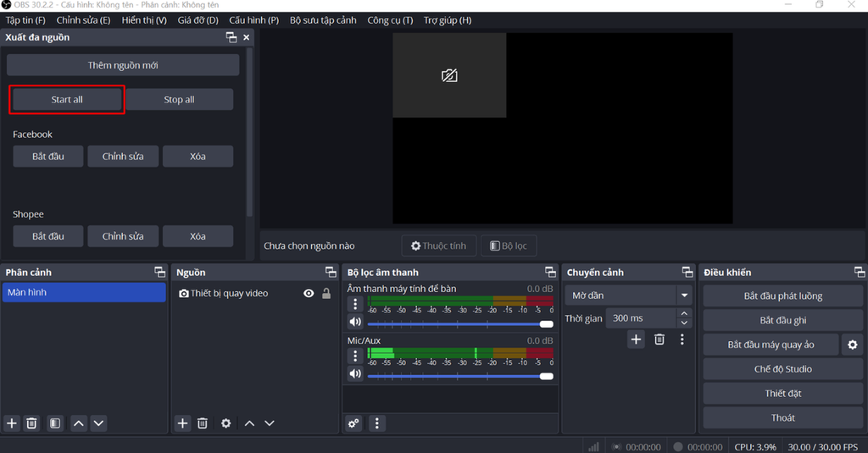Open Thiết đặt settings button
Screen dimensions: 868x453
pyautogui.click(x=782, y=393)
